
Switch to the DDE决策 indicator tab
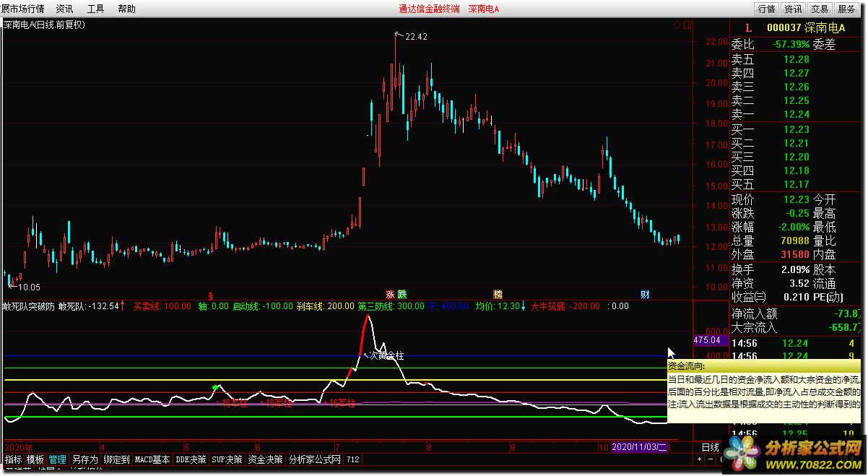click(x=191, y=459)
